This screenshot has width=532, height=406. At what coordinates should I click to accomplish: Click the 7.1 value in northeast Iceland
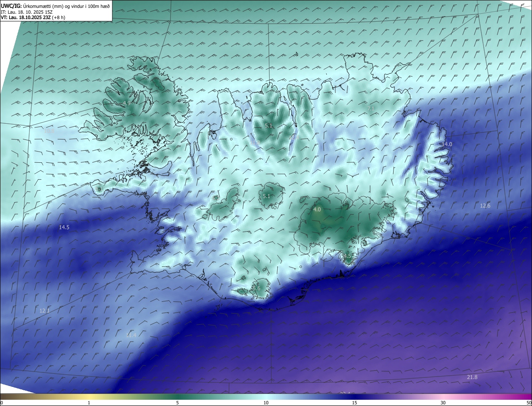tap(371, 108)
